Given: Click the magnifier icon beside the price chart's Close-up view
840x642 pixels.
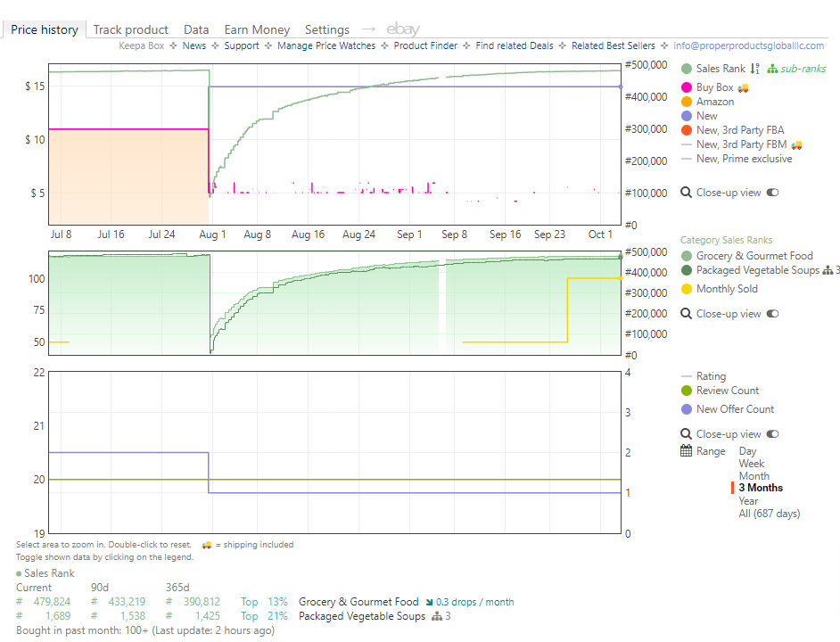Looking at the screenshot, I should tap(686, 193).
